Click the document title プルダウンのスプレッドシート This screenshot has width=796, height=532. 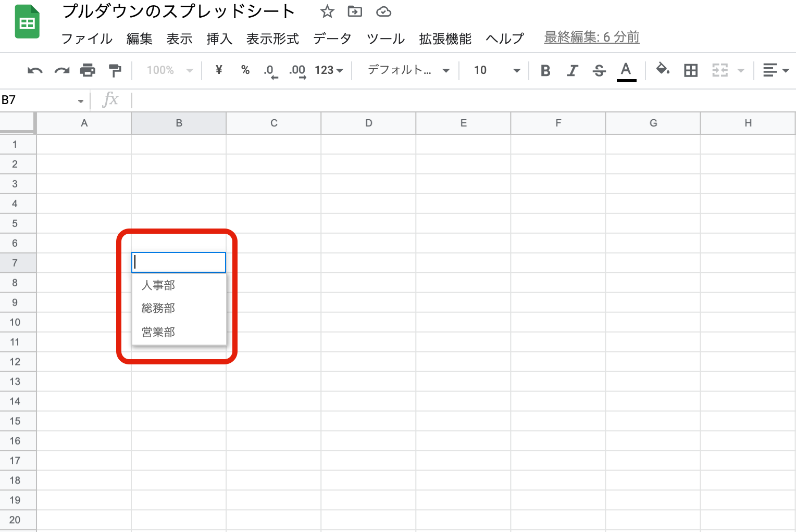pyautogui.click(x=179, y=11)
